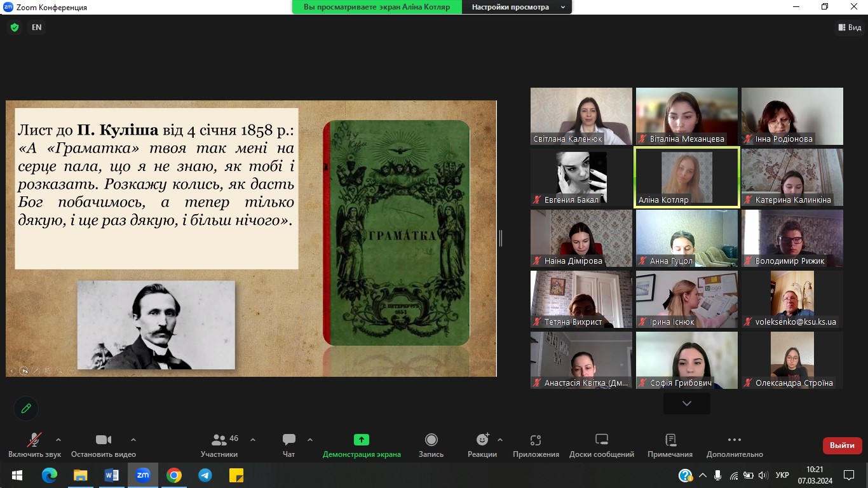The height and width of the screenshot is (488, 868).
Task: Show more participants with down chevron
Action: 686,403
